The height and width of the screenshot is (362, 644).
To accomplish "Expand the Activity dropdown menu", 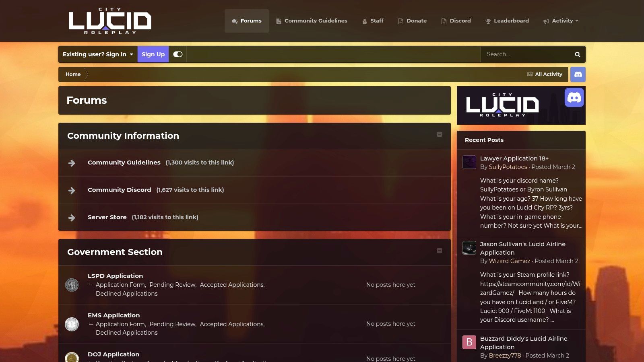I will (x=561, y=21).
